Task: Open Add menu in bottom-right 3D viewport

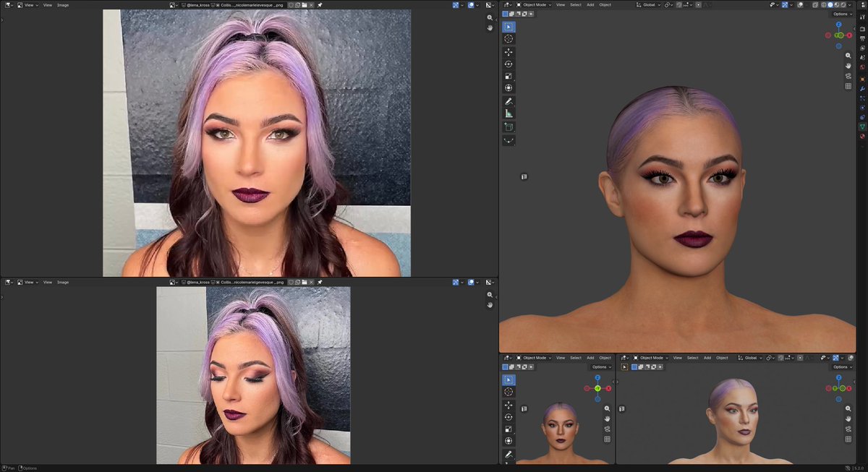Action: point(707,358)
